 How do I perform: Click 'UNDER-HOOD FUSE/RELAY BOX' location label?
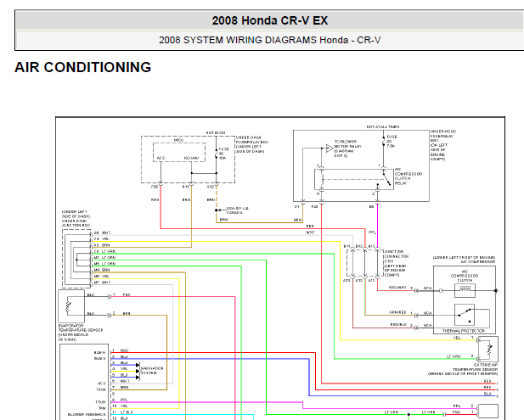(443, 145)
